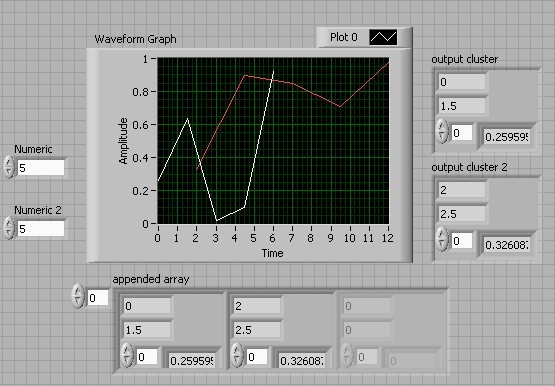Click the Numeric 2 increment/decrement arrows
The height and width of the screenshot is (386, 555).
9,228
